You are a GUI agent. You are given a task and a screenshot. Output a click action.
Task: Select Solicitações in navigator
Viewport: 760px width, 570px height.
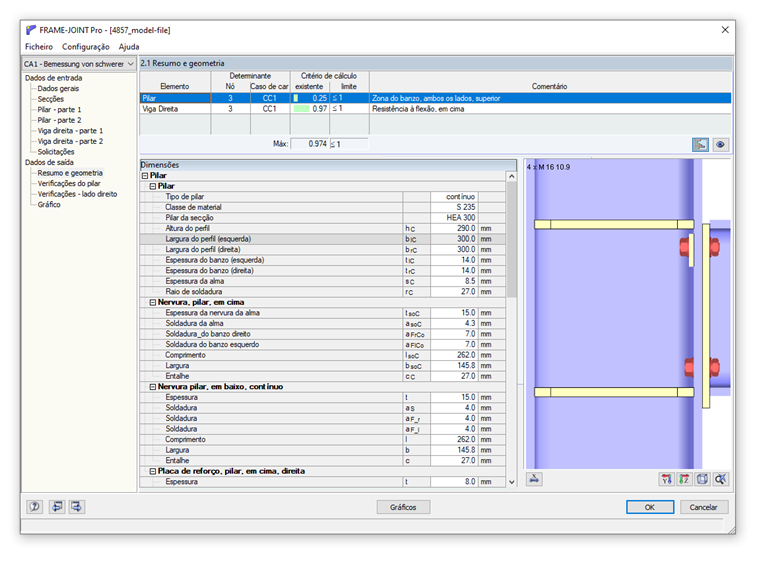point(56,152)
